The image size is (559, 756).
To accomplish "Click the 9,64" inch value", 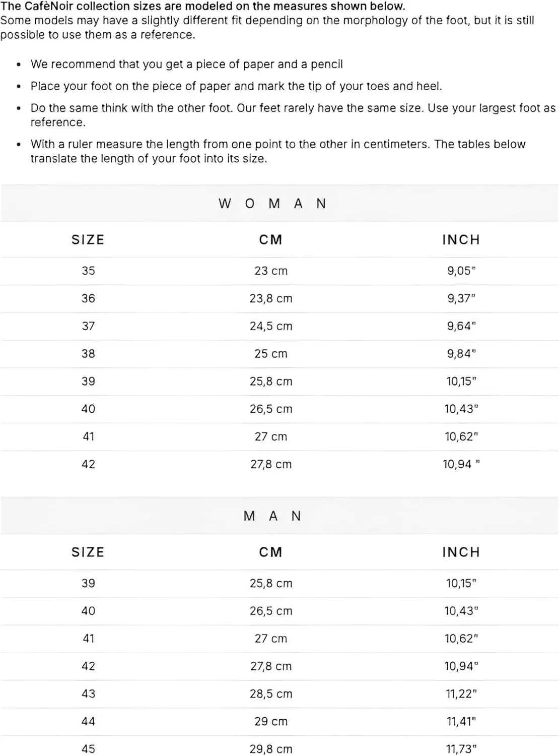I will point(461,326).
